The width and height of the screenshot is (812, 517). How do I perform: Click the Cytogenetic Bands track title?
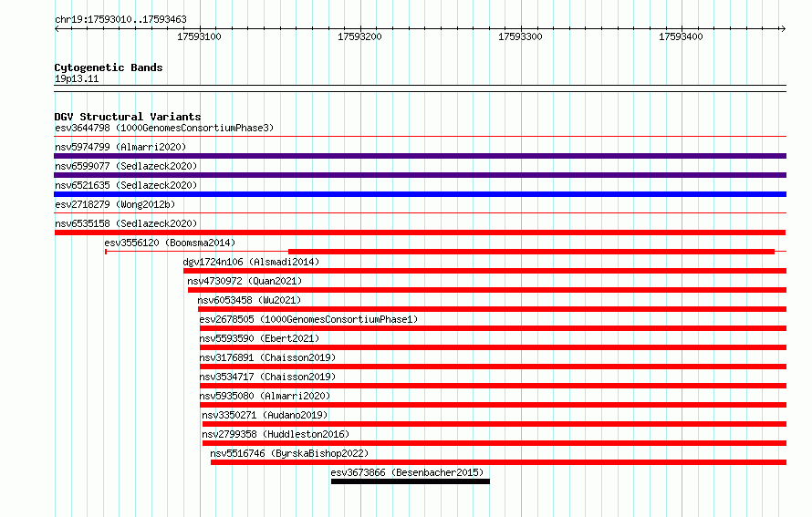(109, 67)
